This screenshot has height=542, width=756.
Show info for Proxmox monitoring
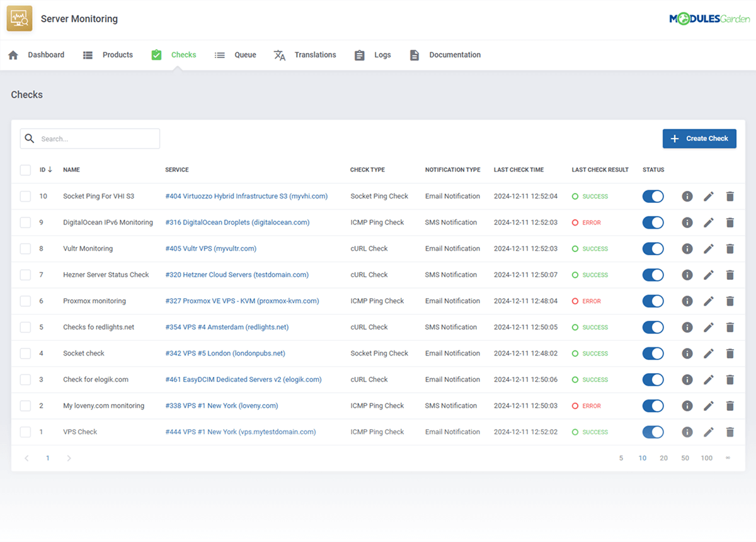pos(687,301)
